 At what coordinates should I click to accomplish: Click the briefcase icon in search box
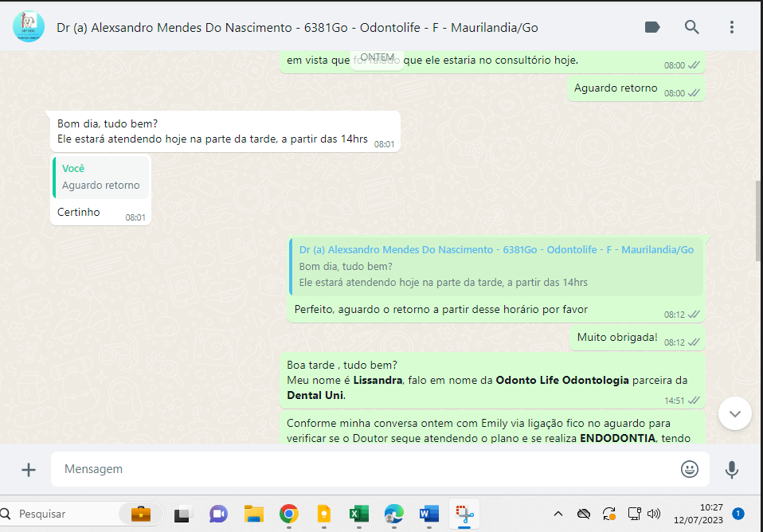click(x=141, y=514)
